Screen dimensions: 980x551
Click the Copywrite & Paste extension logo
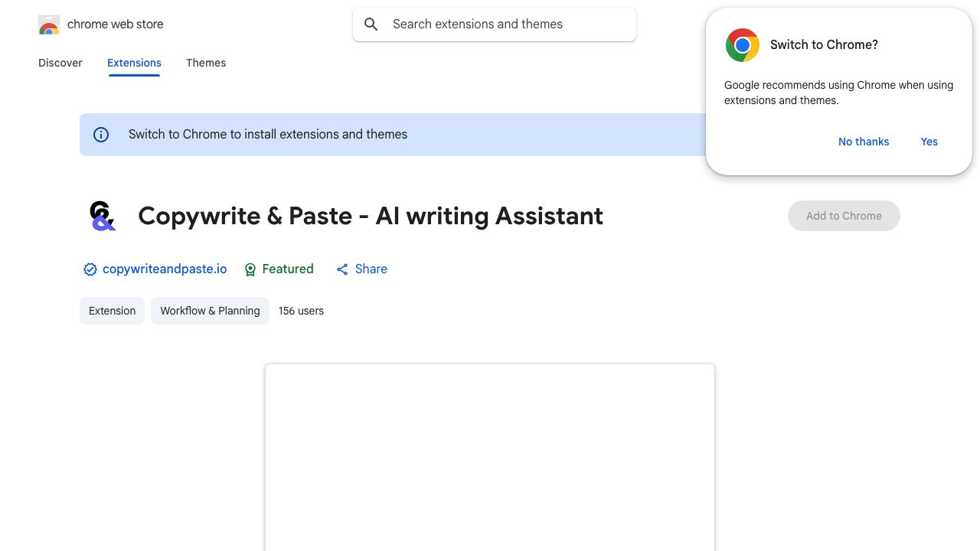(x=103, y=216)
